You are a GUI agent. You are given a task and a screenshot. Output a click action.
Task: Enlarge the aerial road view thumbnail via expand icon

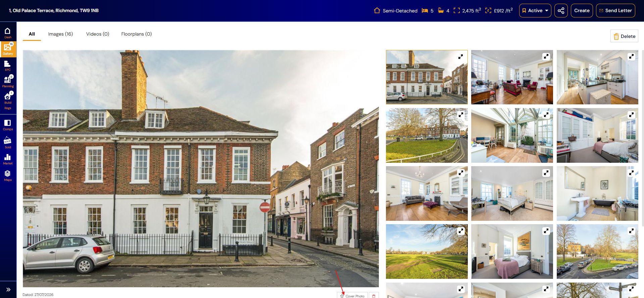(632, 231)
